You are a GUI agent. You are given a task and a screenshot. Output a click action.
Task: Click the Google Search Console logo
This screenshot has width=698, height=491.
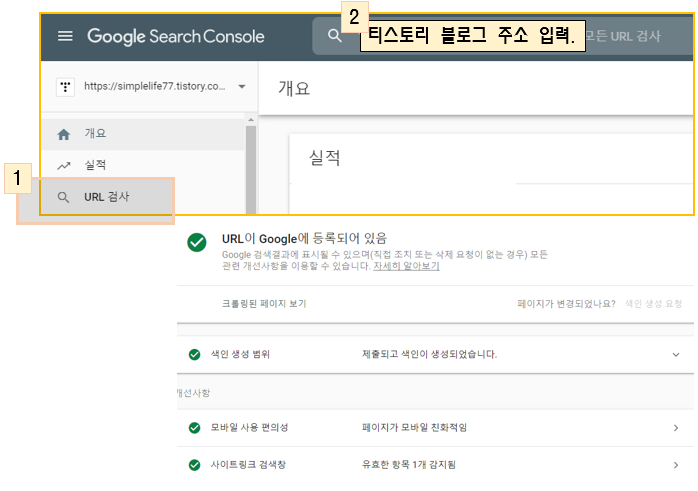[176, 37]
